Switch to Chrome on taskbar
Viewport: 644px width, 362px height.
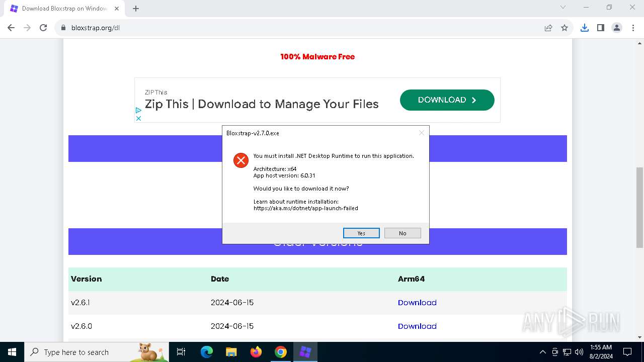[281, 352]
